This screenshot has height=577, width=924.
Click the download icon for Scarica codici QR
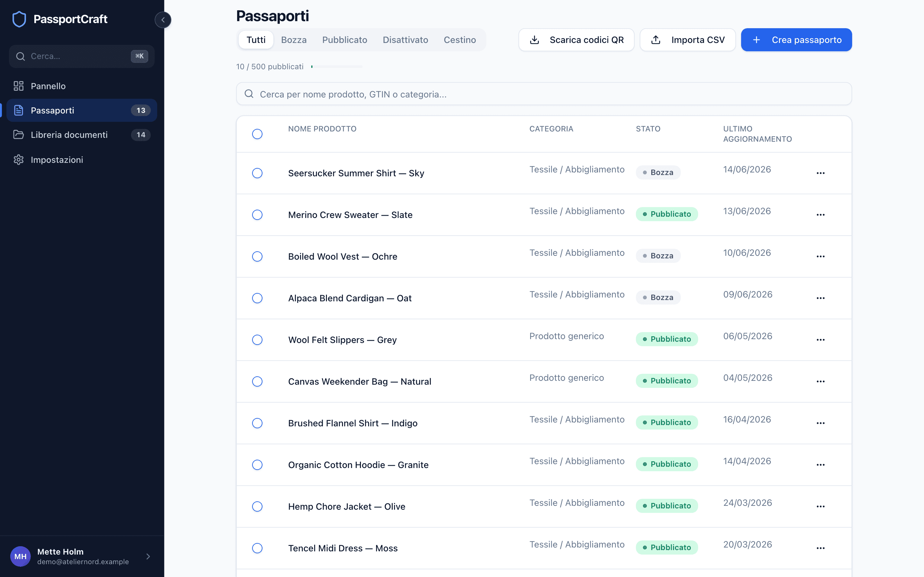(535, 40)
